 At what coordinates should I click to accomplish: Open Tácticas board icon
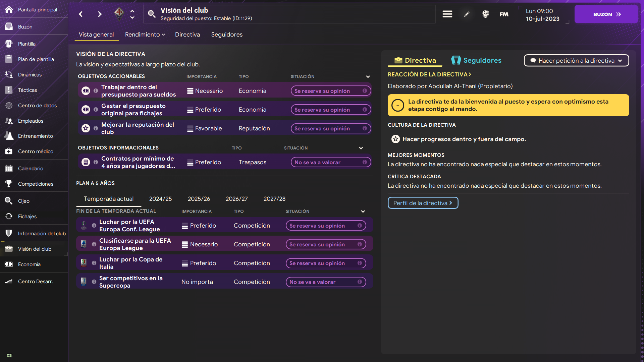point(9,90)
